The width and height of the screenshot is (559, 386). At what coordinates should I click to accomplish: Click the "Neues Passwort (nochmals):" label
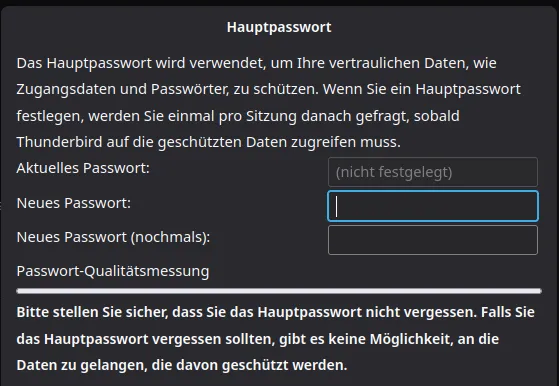click(113, 237)
